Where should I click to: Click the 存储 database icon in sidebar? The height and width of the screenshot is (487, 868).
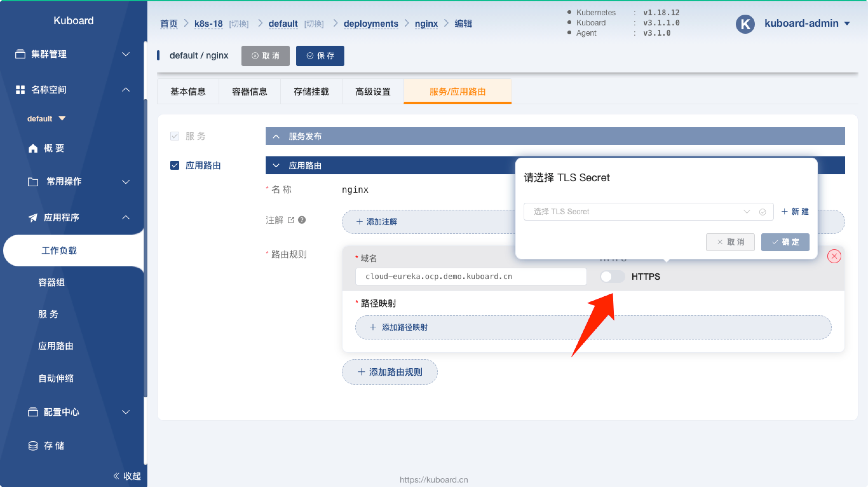pos(33,446)
